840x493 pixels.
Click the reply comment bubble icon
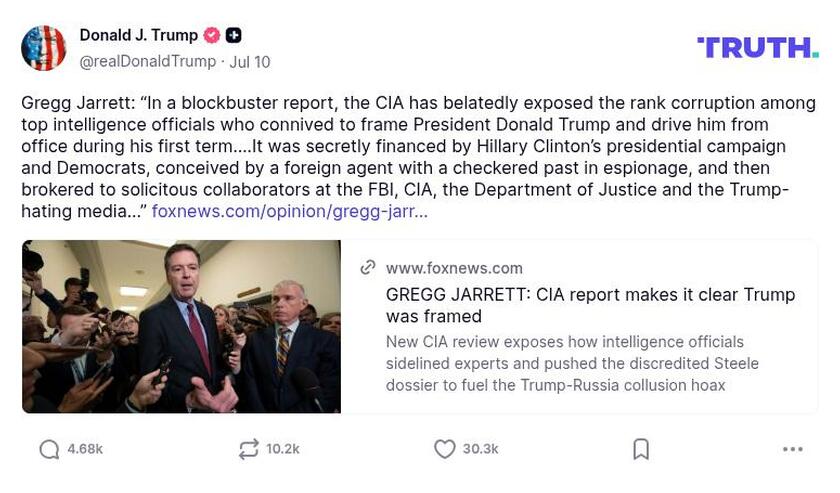coord(49,450)
